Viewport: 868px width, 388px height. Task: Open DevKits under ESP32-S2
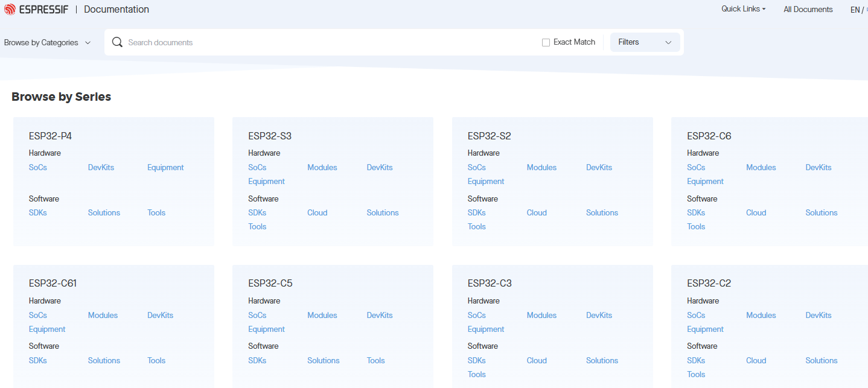click(x=599, y=167)
